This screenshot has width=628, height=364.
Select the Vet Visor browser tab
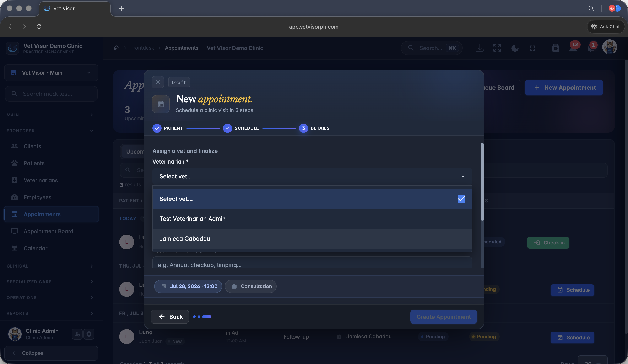(75, 9)
